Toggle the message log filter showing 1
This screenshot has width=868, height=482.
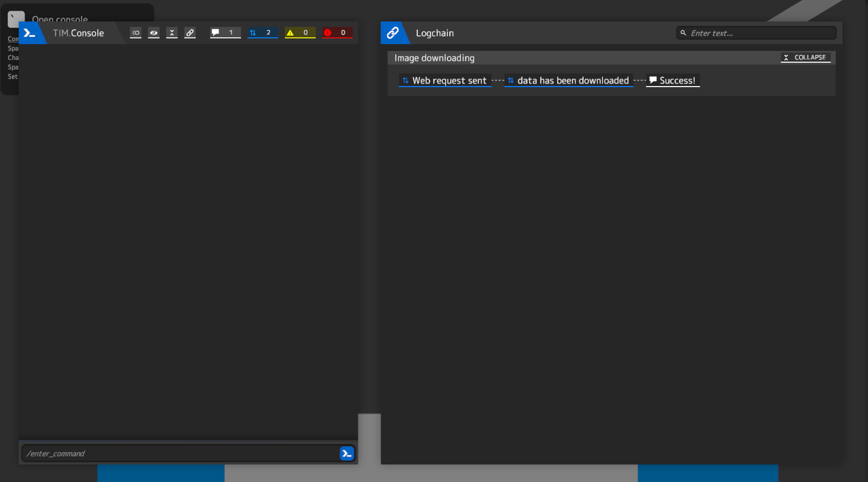pyautogui.click(x=225, y=33)
